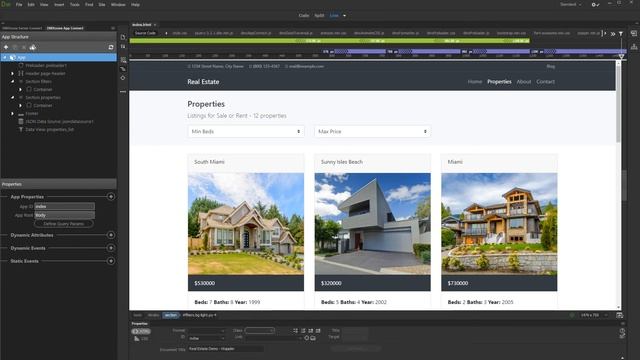Image resolution: width=640 pixels, height=360 pixels.
Task: Expand the Footer tree node
Action: [12, 113]
